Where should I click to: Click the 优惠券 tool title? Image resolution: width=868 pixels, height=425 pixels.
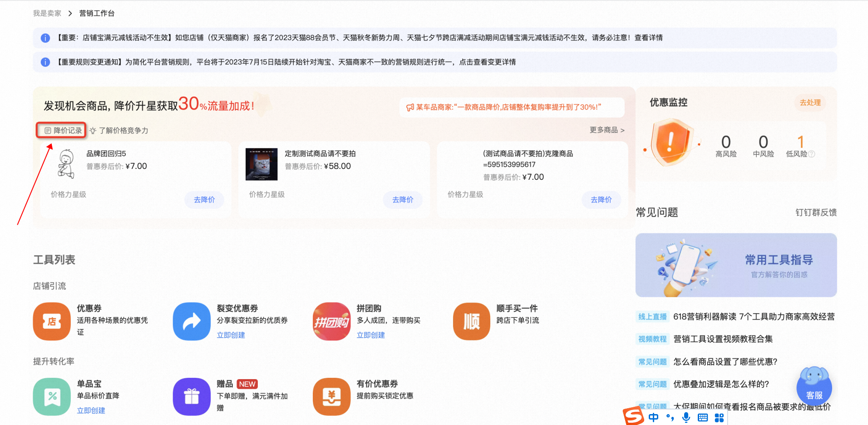[89, 309]
